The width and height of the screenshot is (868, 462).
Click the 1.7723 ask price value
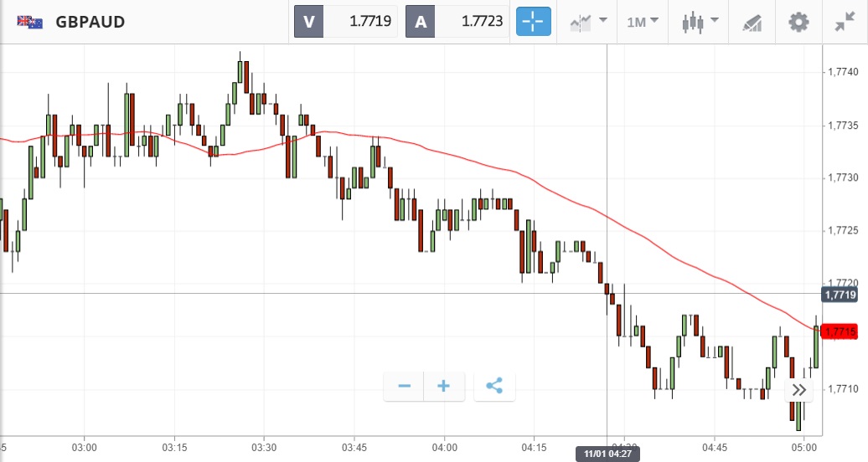click(482, 22)
